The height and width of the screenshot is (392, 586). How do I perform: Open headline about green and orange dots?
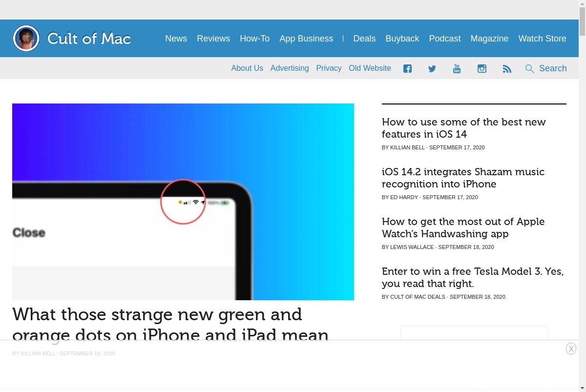(x=170, y=324)
